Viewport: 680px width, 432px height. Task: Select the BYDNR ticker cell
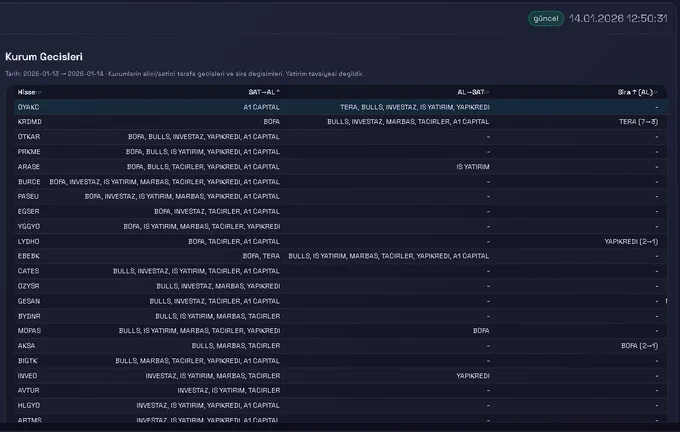[29, 316]
